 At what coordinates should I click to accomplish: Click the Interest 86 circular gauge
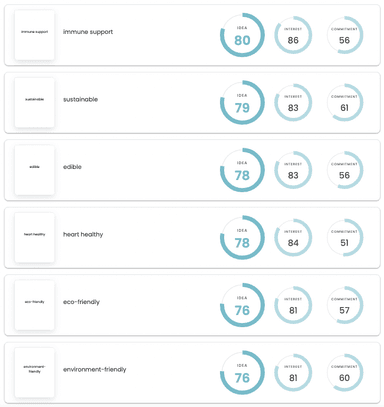point(293,35)
